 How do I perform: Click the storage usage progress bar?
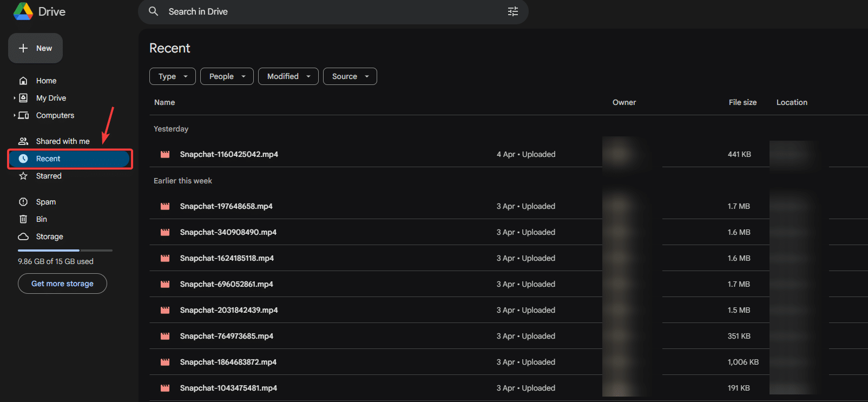click(x=65, y=251)
